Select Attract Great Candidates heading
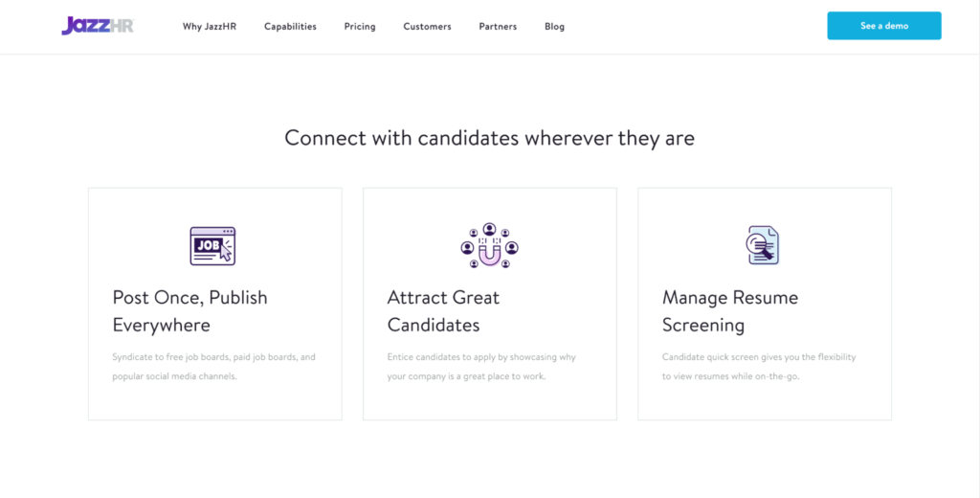Viewport: 980px width, 498px height. 443,311
